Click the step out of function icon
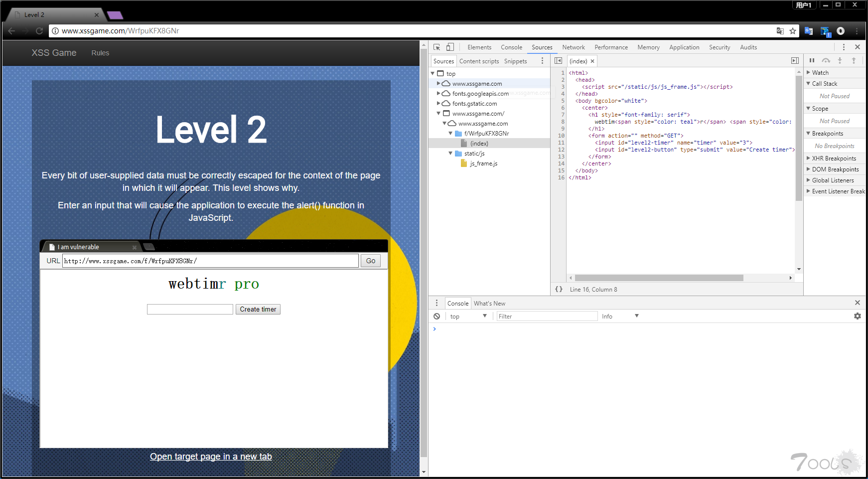The image size is (868, 479). (x=854, y=60)
